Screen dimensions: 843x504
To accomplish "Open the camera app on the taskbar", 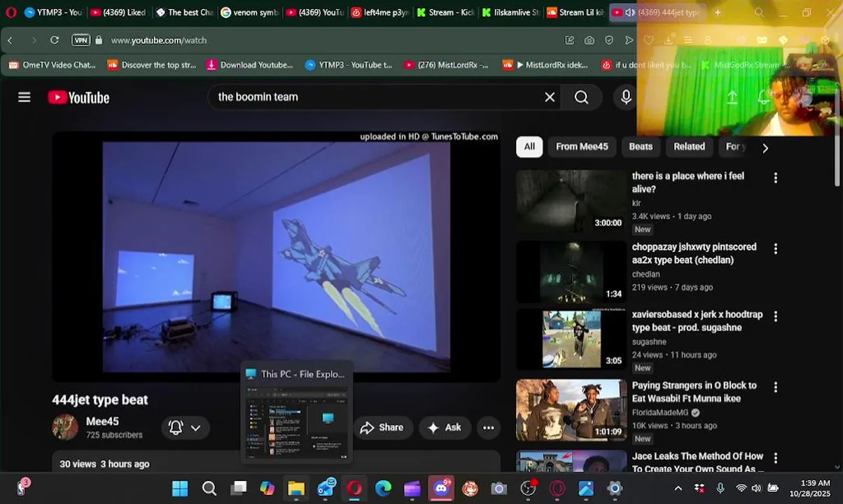I will [x=499, y=489].
